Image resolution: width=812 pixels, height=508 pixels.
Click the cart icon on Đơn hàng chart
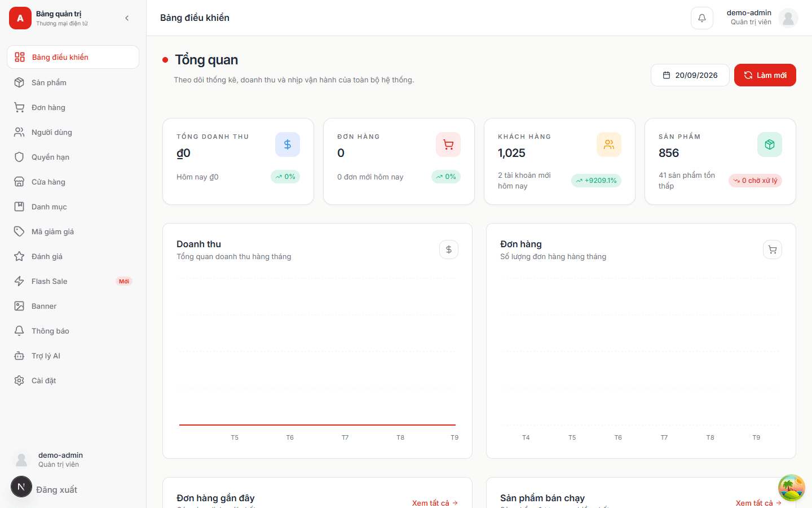click(773, 249)
